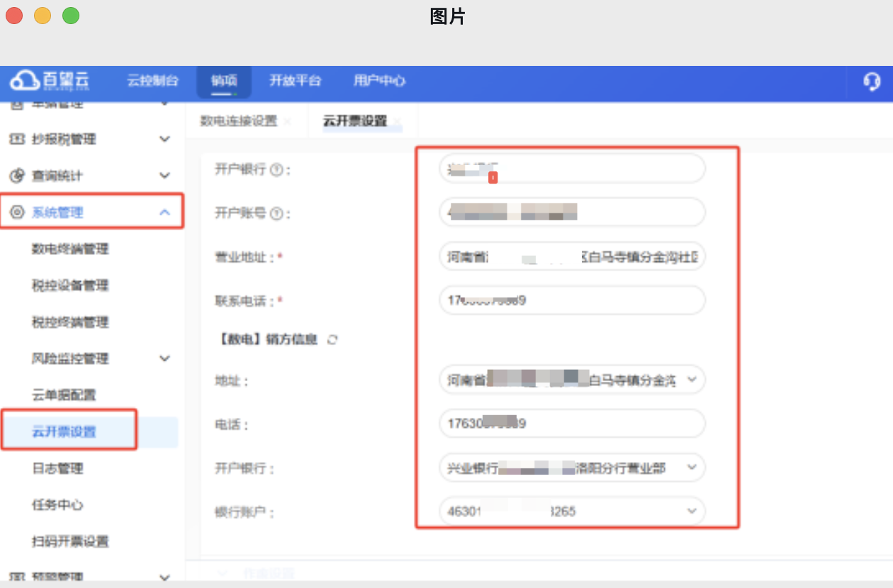Open the headset customer support icon

click(x=872, y=81)
